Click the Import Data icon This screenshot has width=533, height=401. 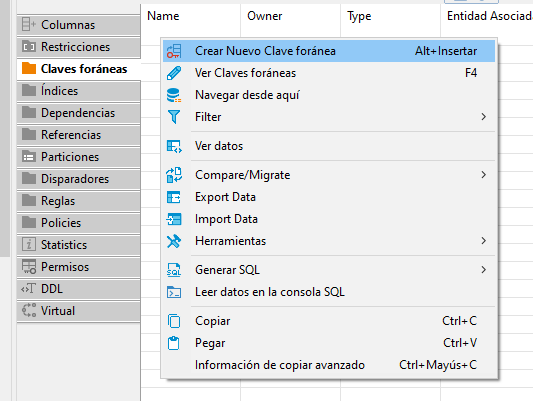coord(174,219)
